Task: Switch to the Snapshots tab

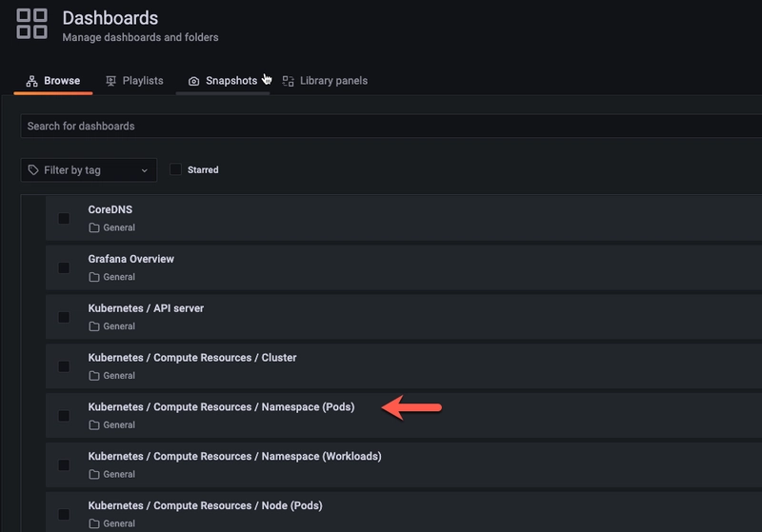Action: coord(231,81)
